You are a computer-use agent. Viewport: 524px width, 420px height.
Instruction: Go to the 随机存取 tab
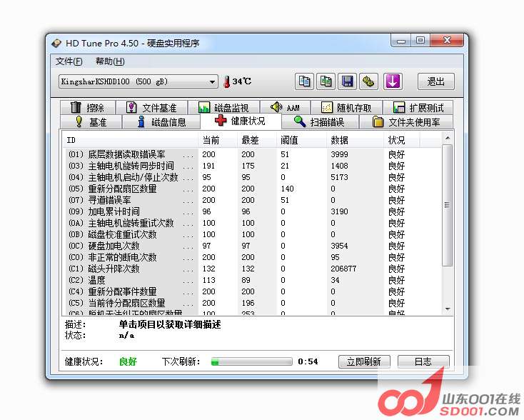(346, 108)
